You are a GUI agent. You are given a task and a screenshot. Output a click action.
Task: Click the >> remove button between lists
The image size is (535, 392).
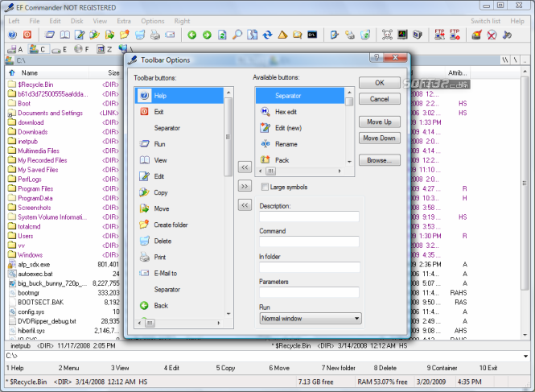(x=245, y=186)
